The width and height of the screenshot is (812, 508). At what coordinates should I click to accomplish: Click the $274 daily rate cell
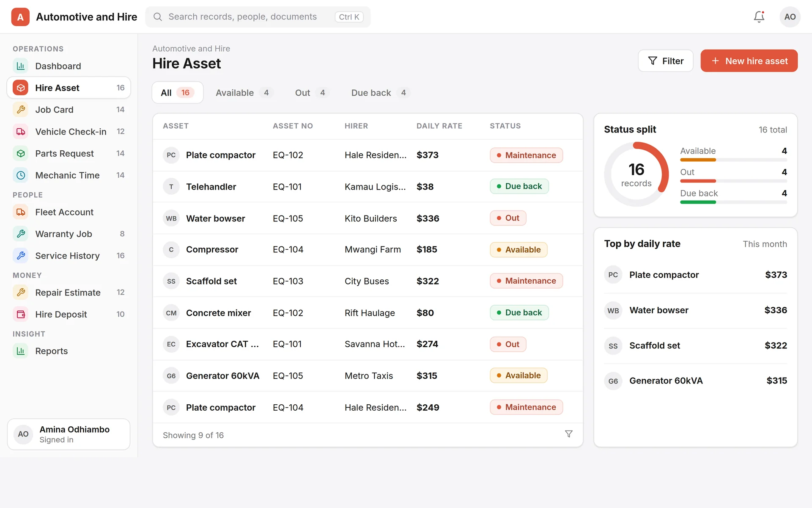coord(427,344)
